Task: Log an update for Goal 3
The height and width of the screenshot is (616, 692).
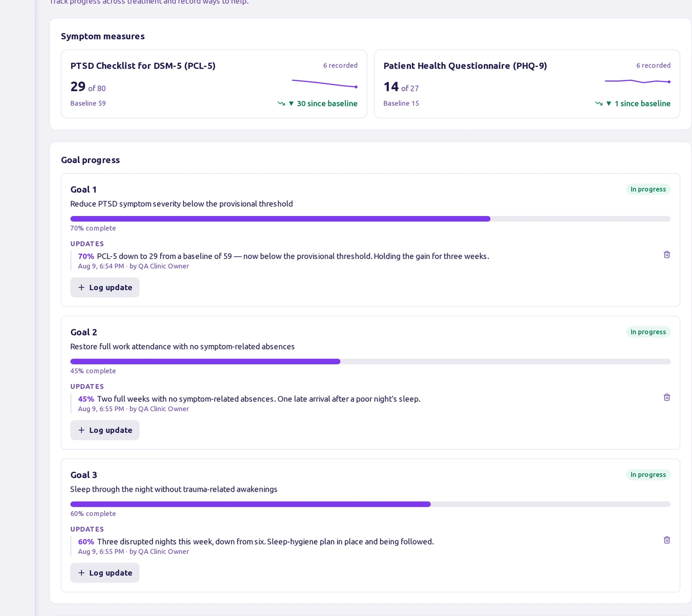Action: (x=105, y=573)
